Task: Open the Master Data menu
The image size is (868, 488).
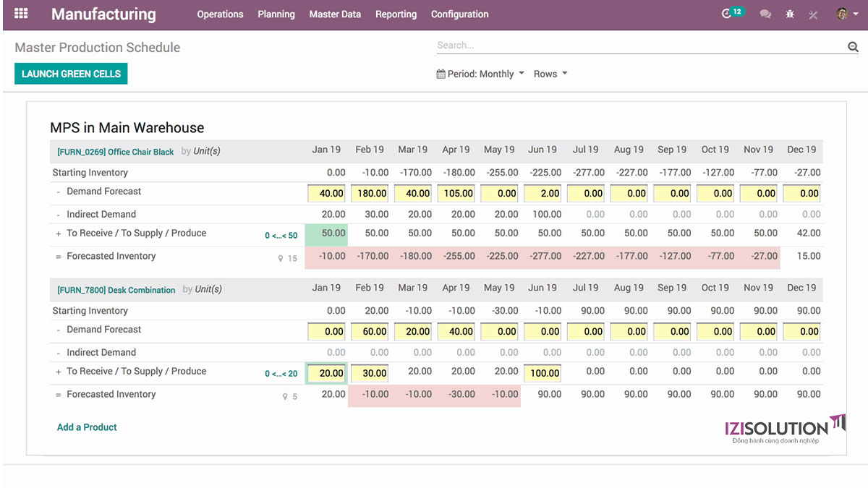Action: pos(335,14)
